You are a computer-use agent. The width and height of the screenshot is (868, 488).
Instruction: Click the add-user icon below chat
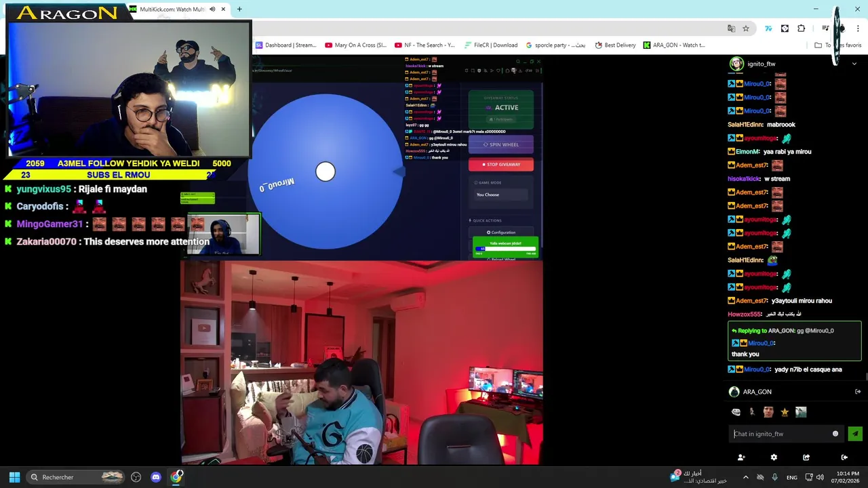741,457
